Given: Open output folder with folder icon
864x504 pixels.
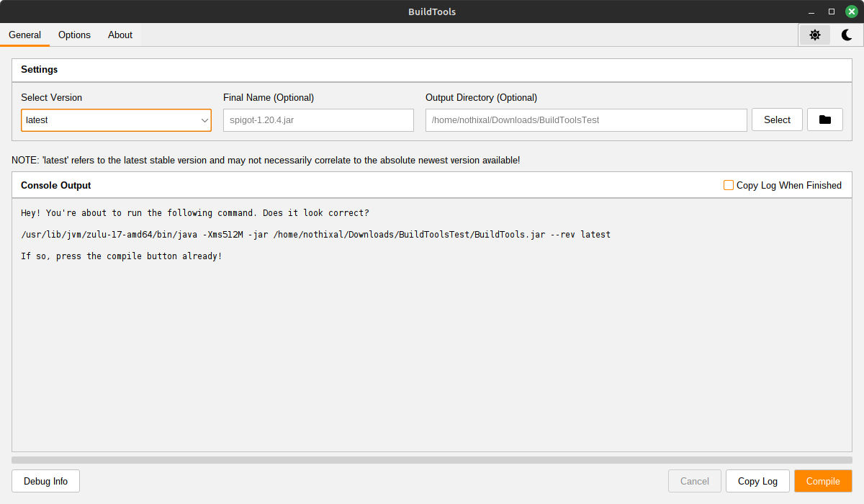Looking at the screenshot, I should (825, 120).
